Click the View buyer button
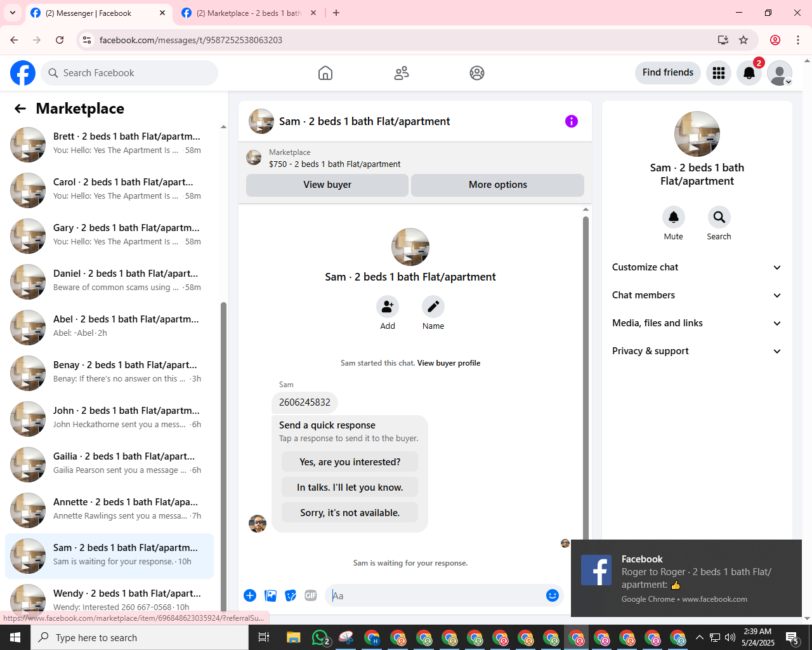Image resolution: width=812 pixels, height=650 pixels. [327, 185]
